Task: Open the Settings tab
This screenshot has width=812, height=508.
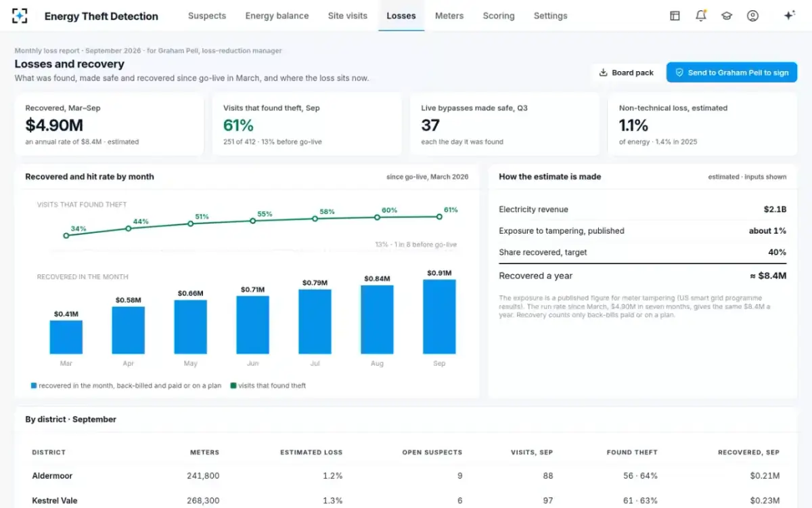Action: pos(550,16)
